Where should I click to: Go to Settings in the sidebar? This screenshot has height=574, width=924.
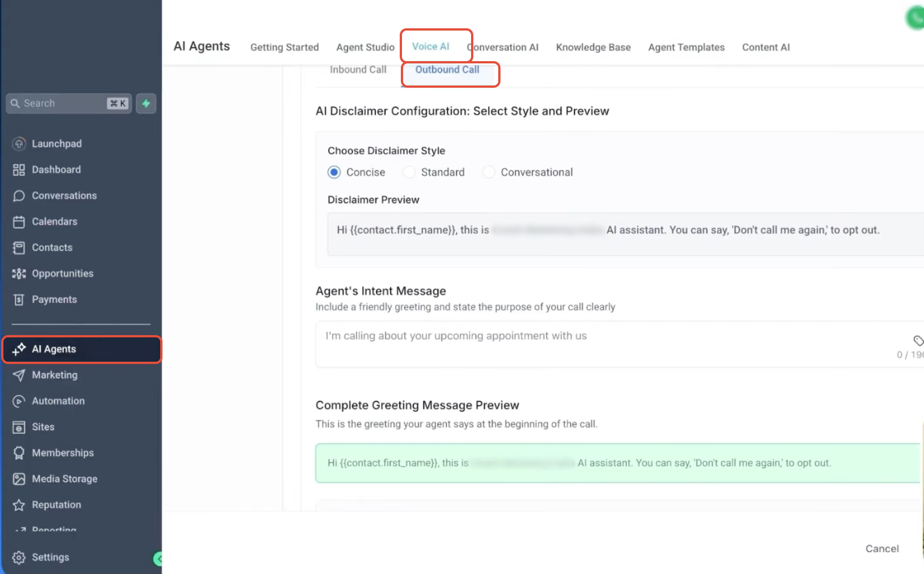50,558
